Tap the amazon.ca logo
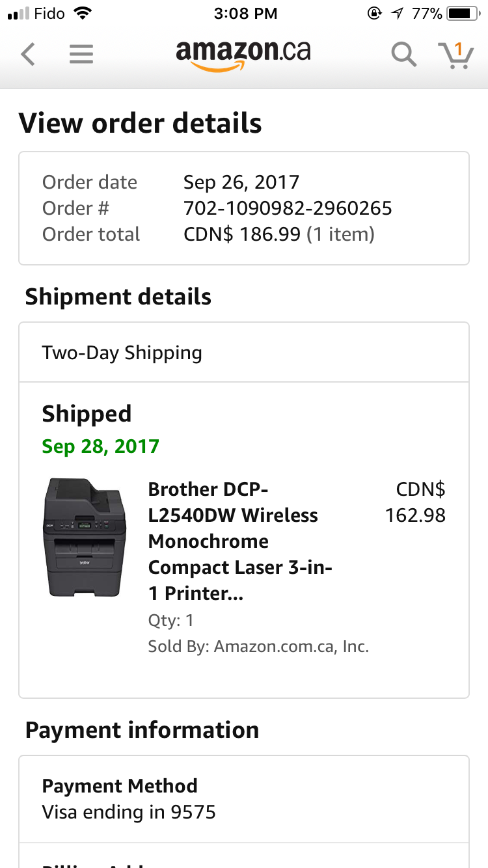 point(243,53)
